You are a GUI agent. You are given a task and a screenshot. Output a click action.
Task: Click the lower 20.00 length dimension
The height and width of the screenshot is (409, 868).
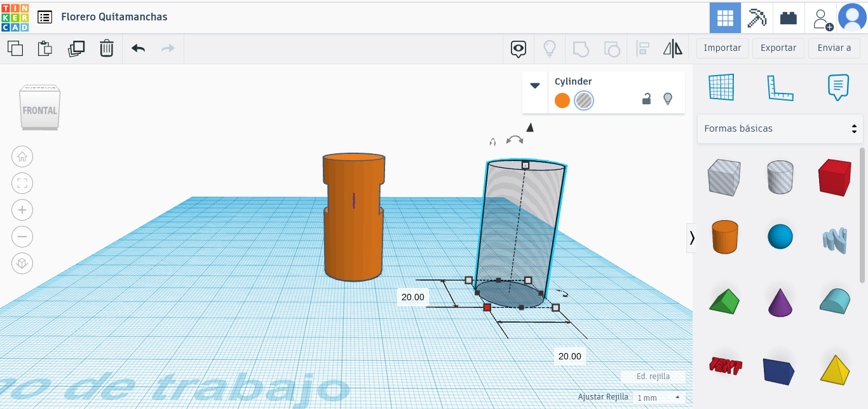tap(569, 356)
